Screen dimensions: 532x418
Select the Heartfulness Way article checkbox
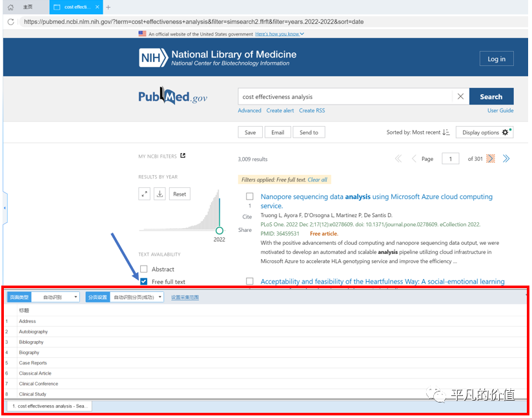click(x=250, y=281)
